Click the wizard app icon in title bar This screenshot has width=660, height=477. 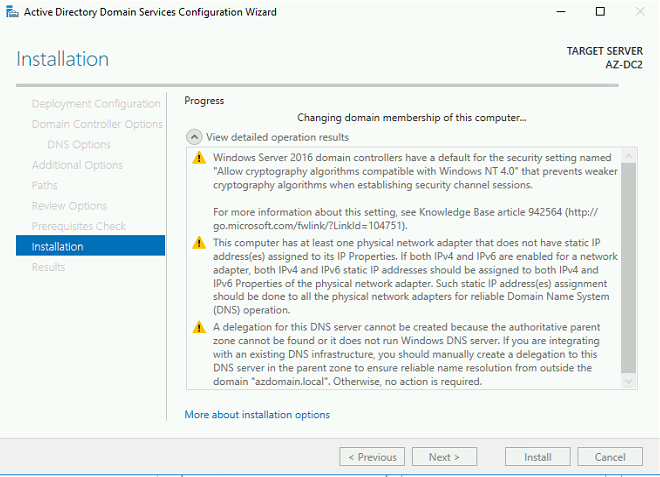click(x=12, y=12)
